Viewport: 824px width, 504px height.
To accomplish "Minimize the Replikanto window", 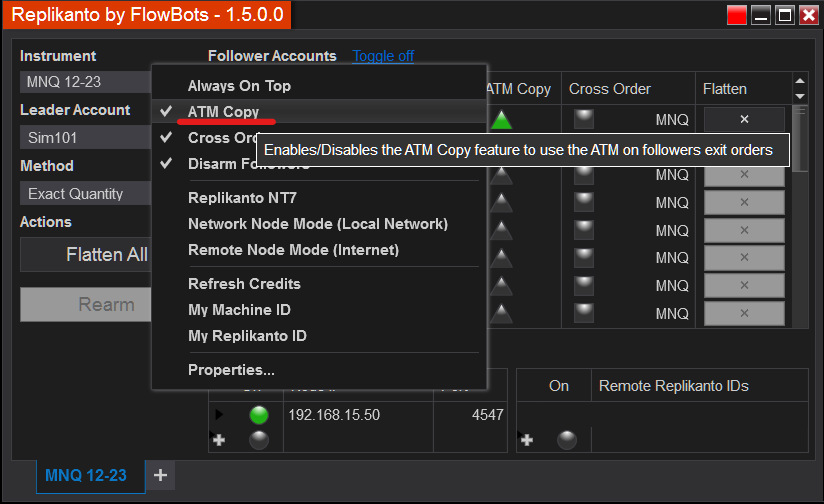I will 760,15.
